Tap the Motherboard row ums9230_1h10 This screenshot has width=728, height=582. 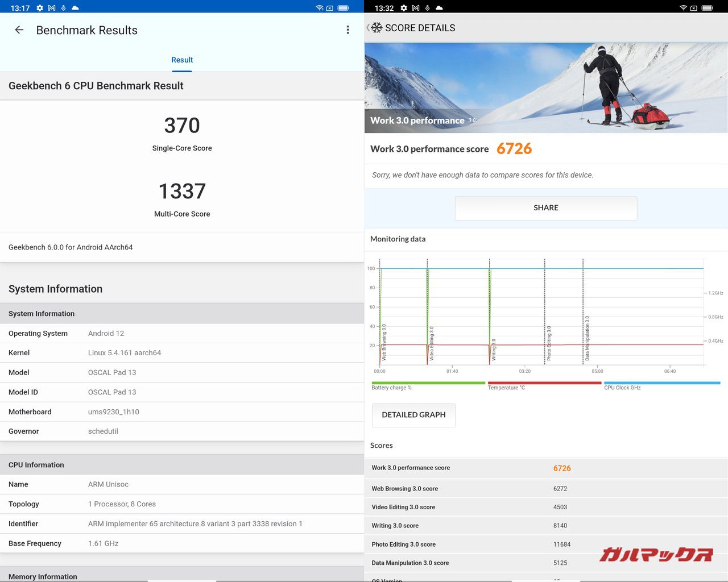pos(182,412)
